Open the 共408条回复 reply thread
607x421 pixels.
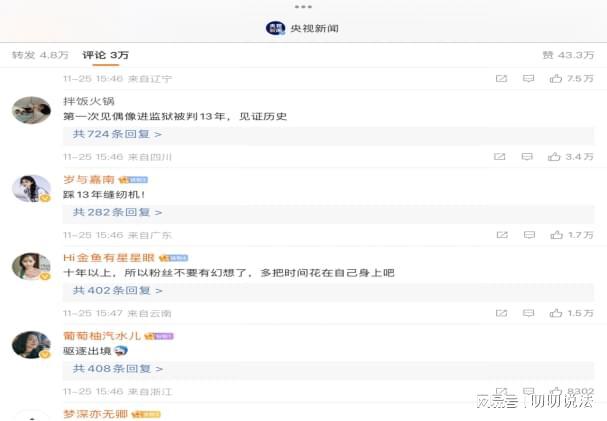(x=117, y=369)
